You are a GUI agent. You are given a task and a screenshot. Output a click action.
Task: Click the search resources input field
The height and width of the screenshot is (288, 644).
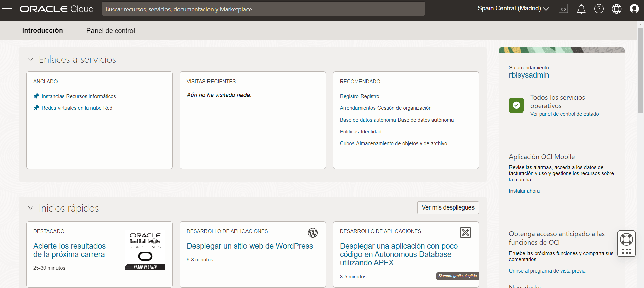click(263, 9)
